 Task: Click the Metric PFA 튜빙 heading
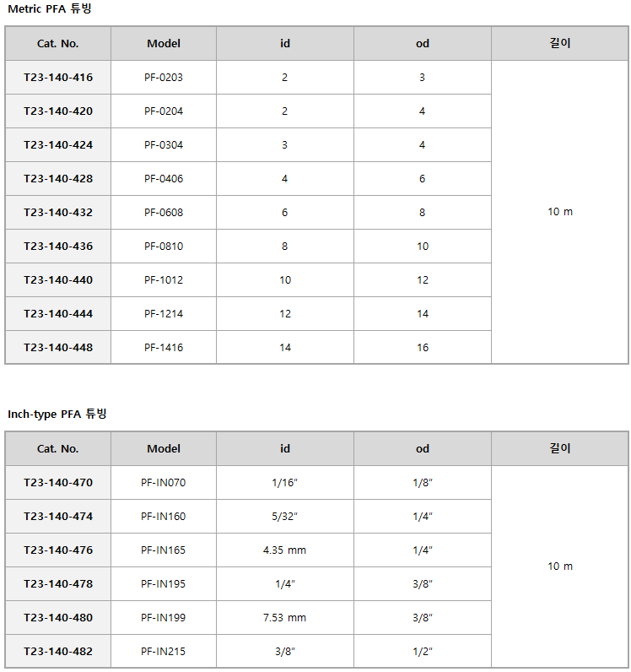[50, 8]
